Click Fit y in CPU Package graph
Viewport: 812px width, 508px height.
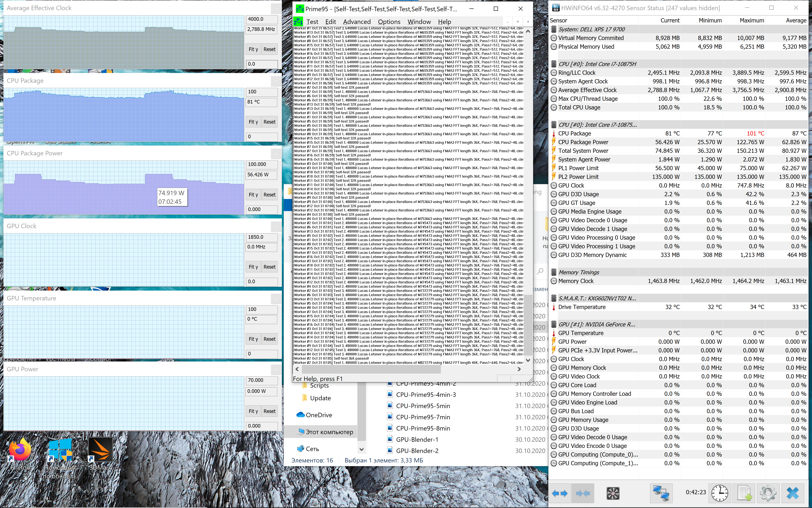click(253, 122)
